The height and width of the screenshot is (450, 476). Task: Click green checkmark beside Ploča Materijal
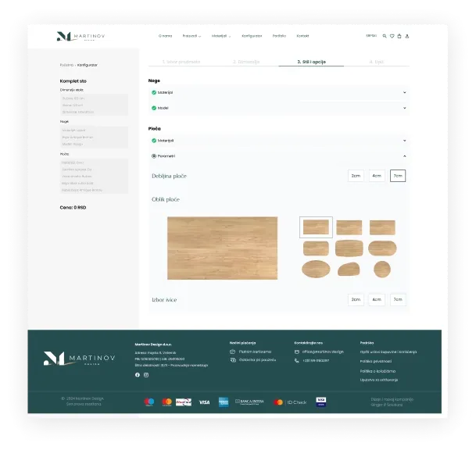[x=154, y=141]
